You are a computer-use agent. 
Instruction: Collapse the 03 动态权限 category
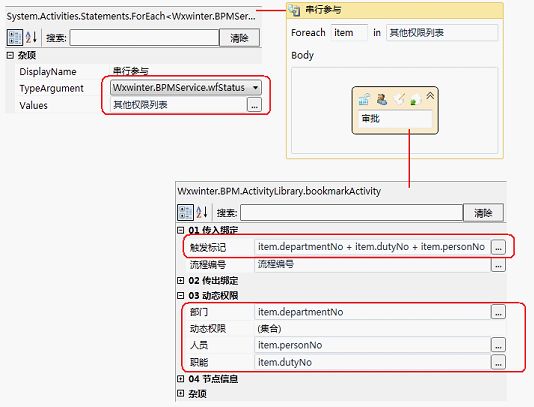click(180, 296)
